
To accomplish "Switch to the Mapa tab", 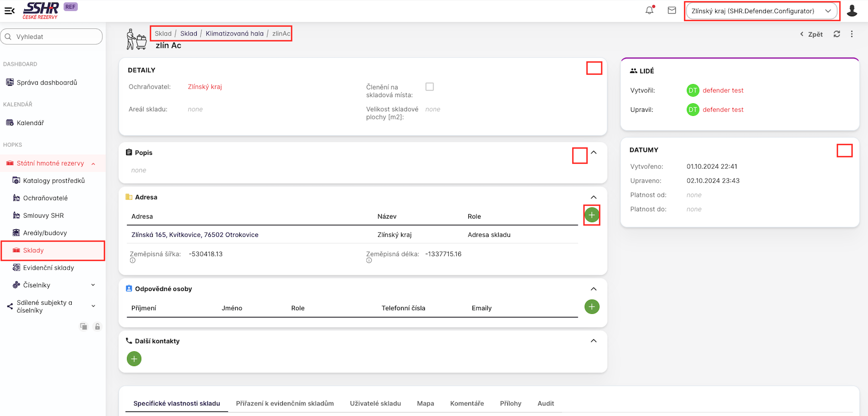I will tap(425, 403).
